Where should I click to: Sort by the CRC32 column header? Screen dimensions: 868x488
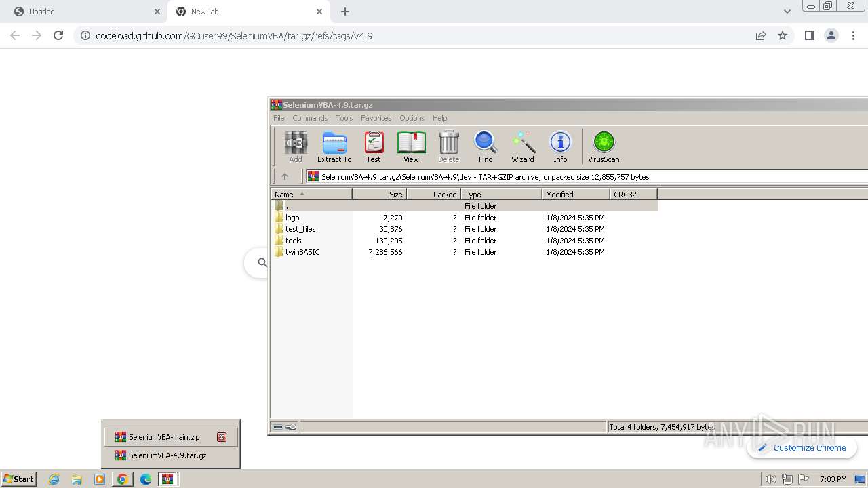click(633, 194)
